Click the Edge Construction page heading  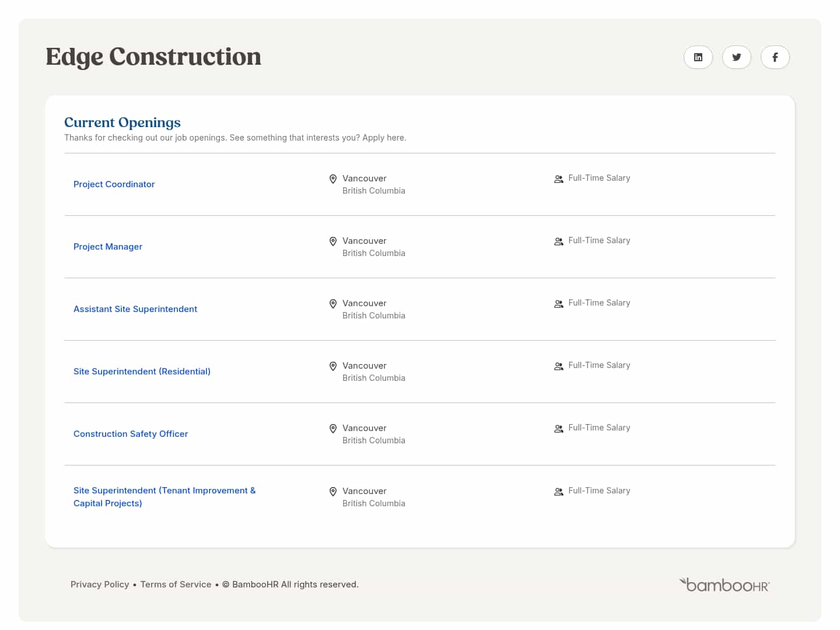click(153, 57)
